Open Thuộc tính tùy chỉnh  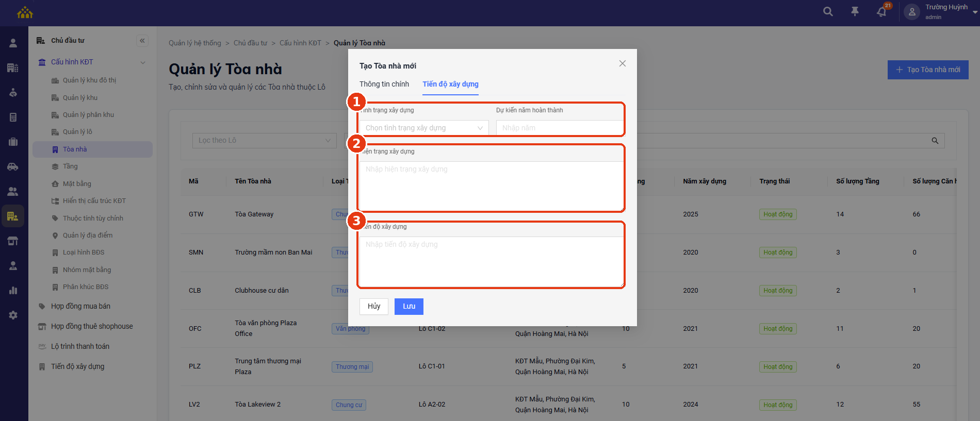(93, 218)
